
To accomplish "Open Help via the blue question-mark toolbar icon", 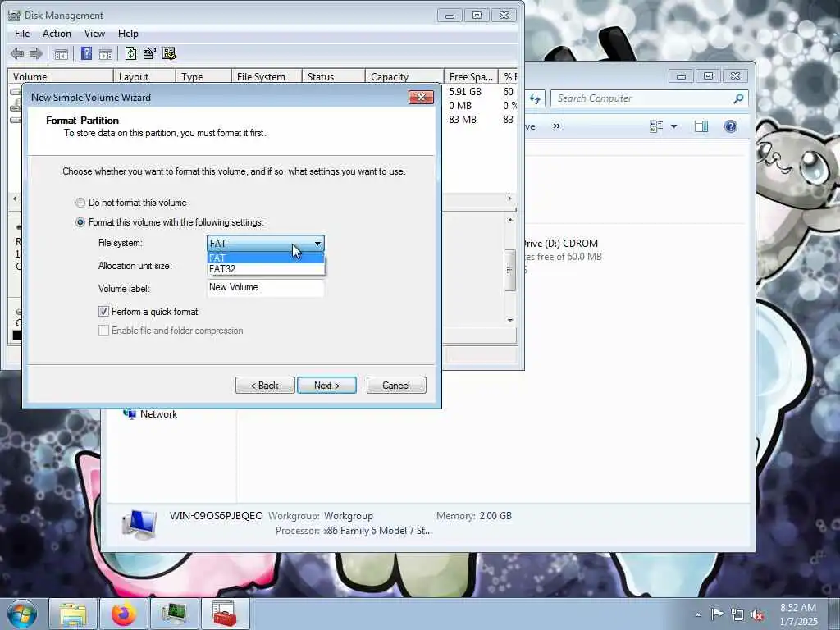I will click(86, 53).
